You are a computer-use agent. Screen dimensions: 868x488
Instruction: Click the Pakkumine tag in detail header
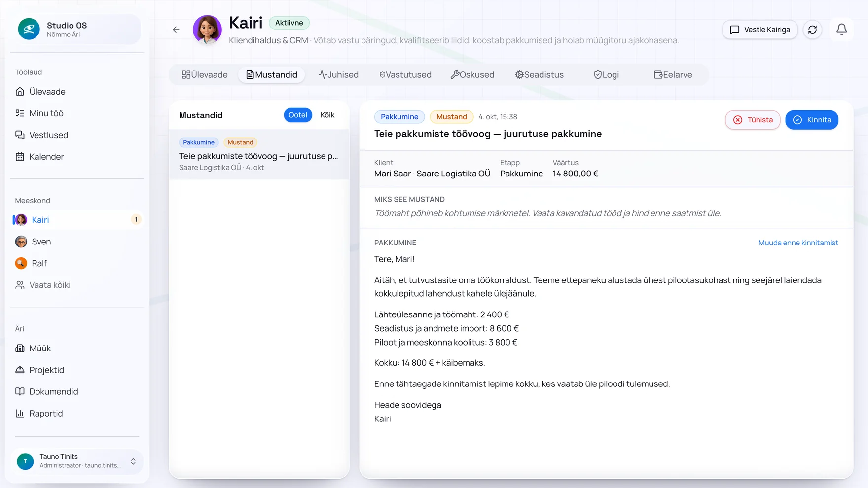399,117
